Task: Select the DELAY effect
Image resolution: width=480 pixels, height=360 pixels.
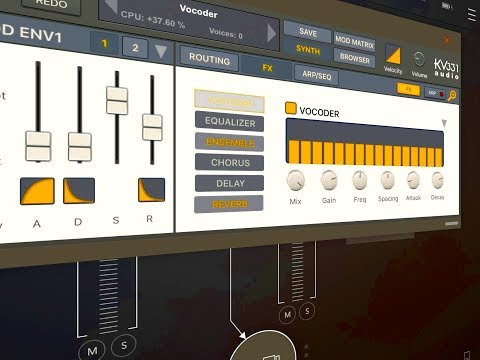Action: [229, 183]
